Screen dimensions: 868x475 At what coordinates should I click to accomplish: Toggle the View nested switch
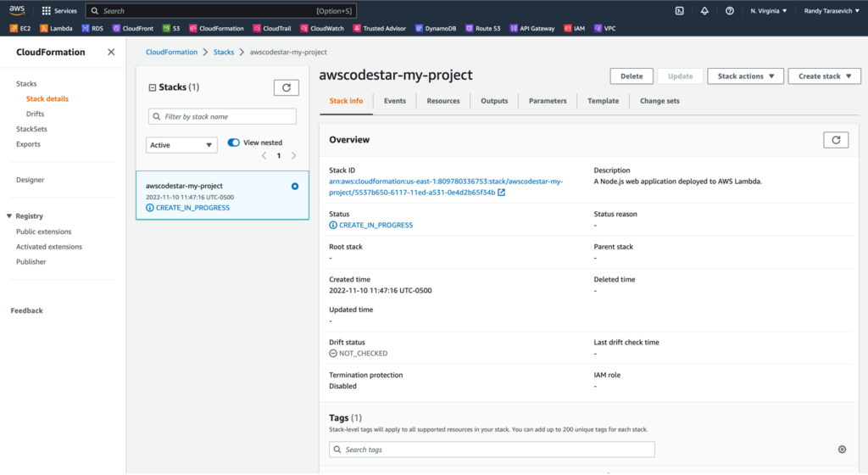click(234, 142)
